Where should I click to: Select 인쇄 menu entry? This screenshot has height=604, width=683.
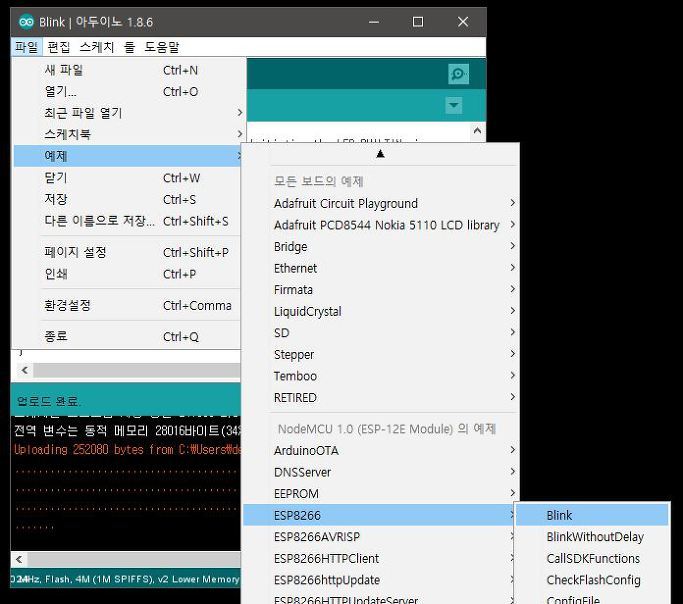[x=127, y=274]
